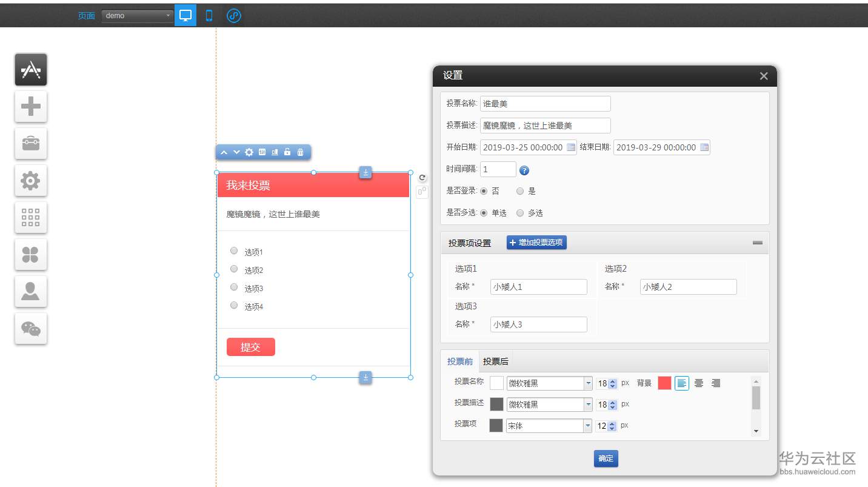
Task: Click the 选项2 名称 field 小矮人2
Action: (x=689, y=287)
